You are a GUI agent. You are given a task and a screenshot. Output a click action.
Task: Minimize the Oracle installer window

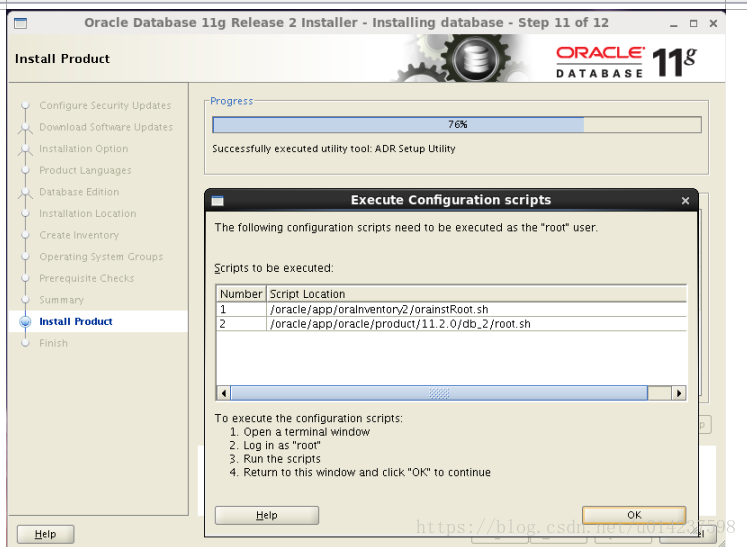(673, 24)
